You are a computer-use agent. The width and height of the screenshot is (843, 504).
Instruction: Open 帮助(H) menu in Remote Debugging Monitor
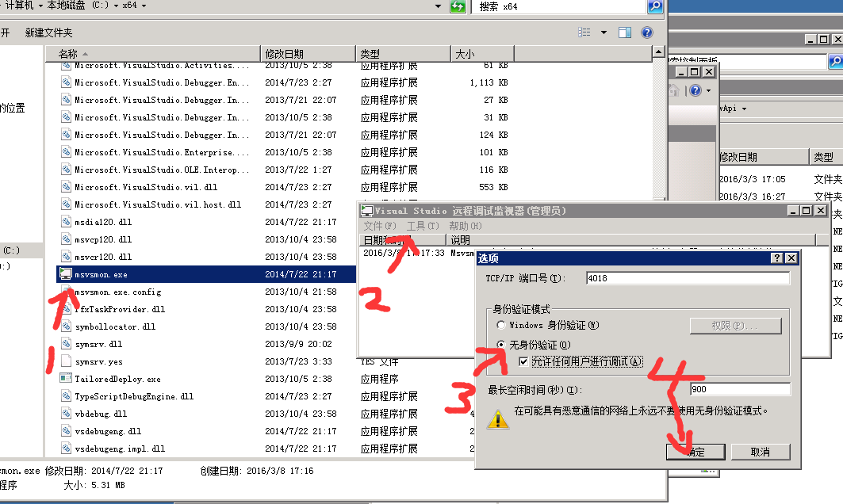(x=466, y=226)
